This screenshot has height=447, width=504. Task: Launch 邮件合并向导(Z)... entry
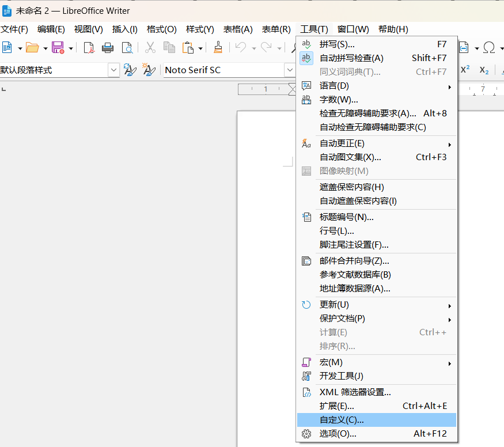[x=376, y=261]
